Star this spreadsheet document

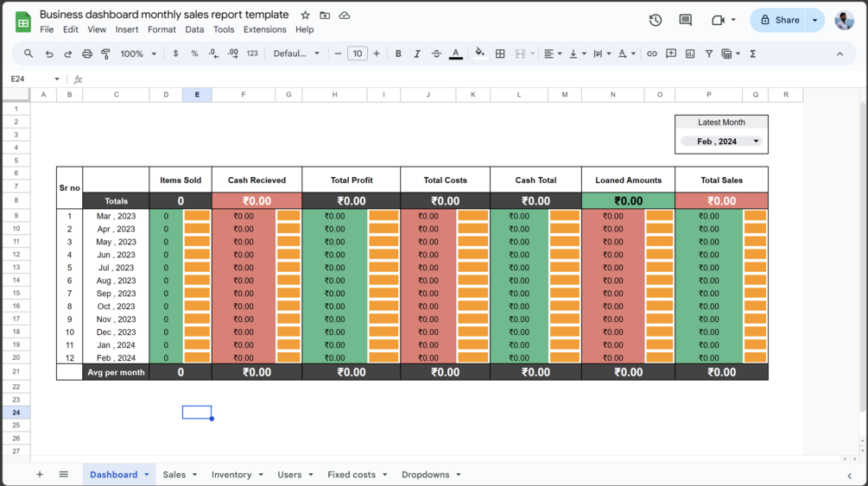[305, 15]
